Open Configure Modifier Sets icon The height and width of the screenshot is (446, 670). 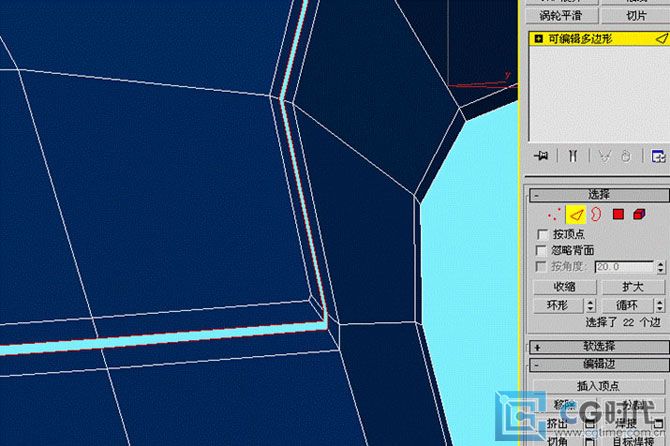[x=658, y=156]
